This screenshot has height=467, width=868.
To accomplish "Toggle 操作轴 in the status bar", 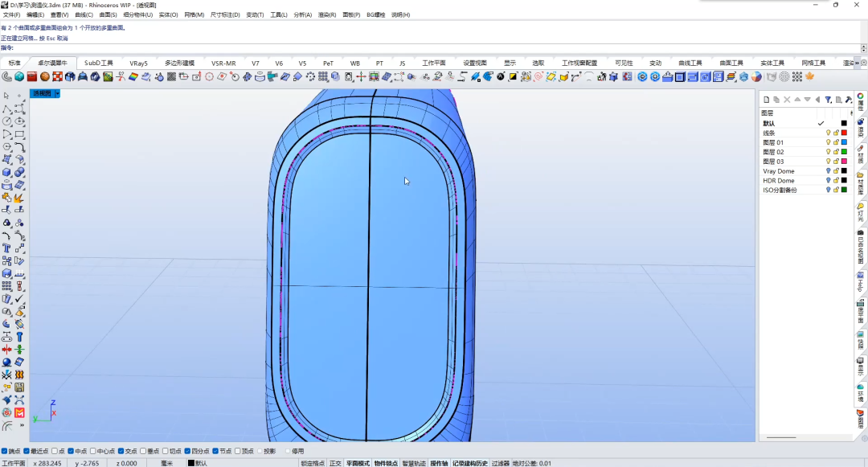I will click(439, 463).
